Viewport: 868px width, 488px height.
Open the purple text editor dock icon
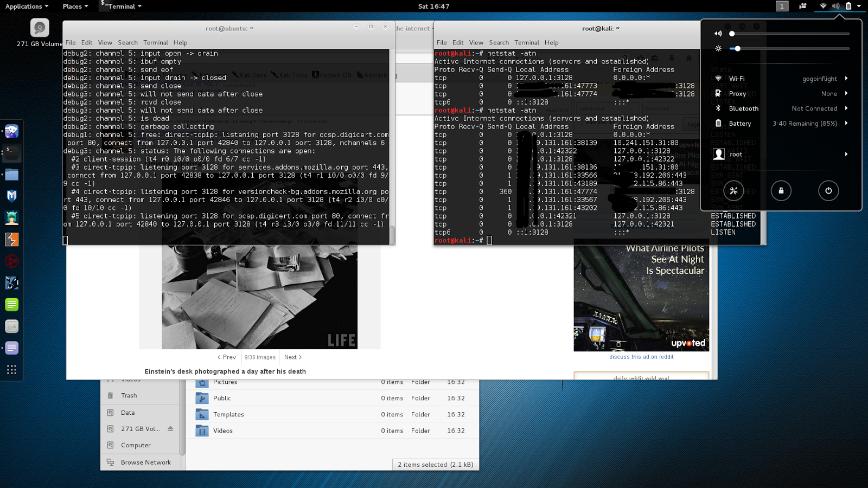point(12,348)
